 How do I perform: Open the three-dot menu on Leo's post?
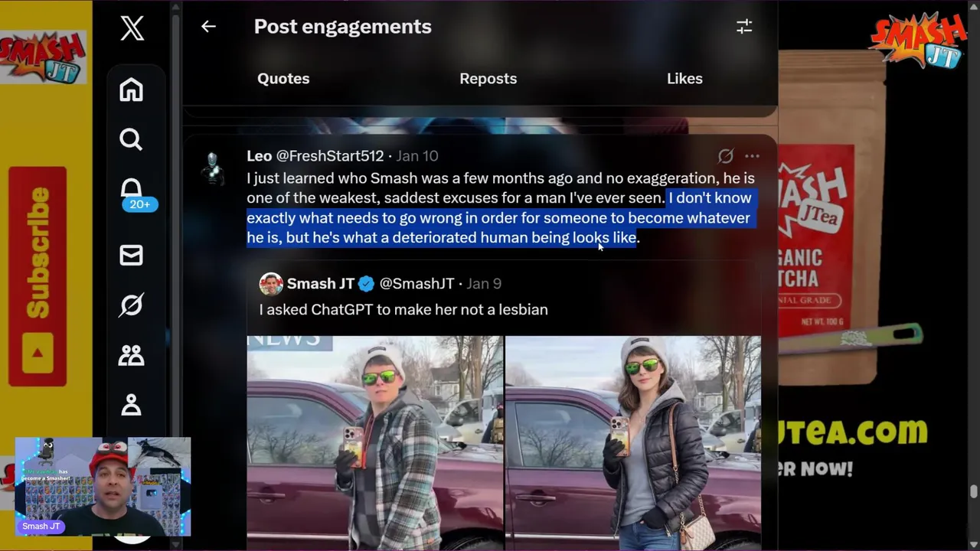752,156
